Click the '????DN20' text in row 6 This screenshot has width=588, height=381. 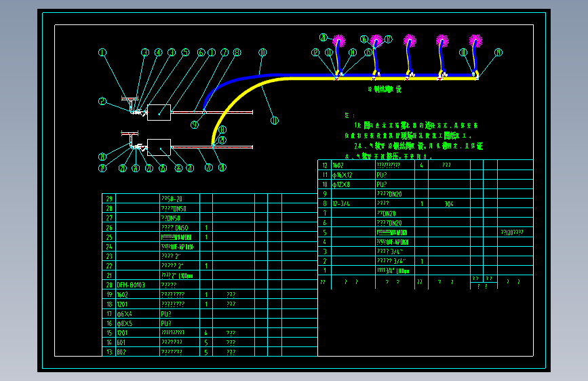[389, 223]
